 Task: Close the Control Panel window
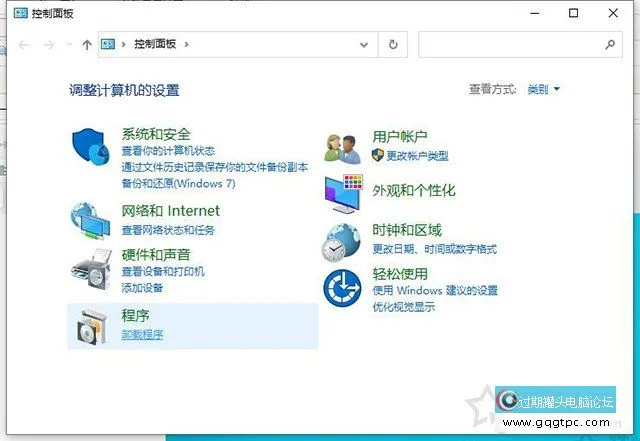tap(613, 13)
